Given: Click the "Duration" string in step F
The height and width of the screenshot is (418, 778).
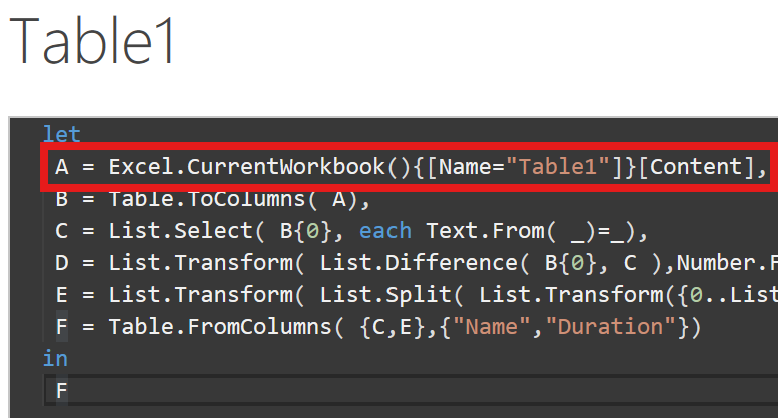Looking at the screenshot, I should point(610,327).
